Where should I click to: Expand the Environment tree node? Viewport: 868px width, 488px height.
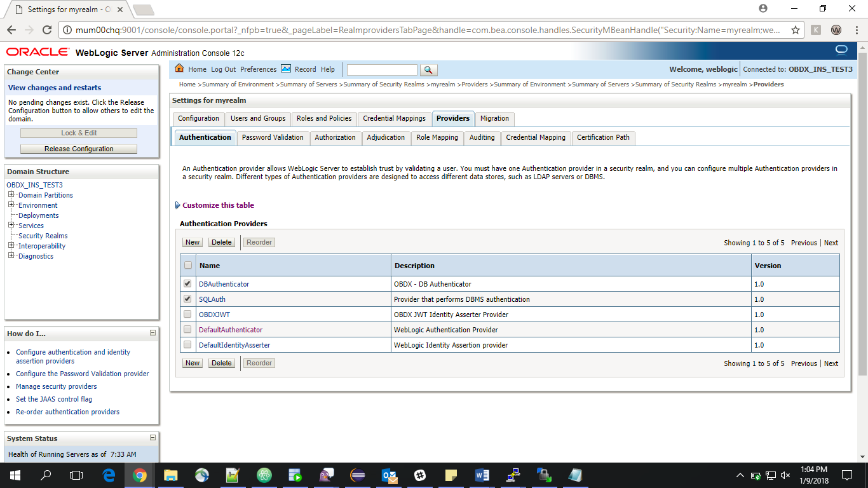[11, 205]
